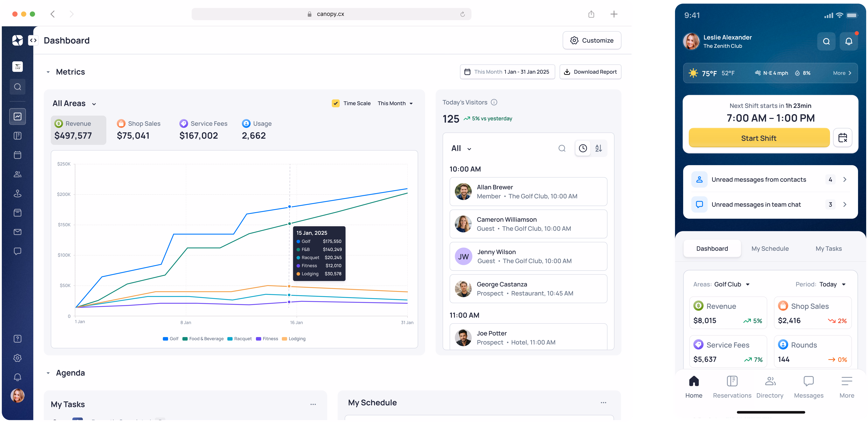Collapse the Metrics section
This screenshot has height=422, width=868.
pos(48,72)
